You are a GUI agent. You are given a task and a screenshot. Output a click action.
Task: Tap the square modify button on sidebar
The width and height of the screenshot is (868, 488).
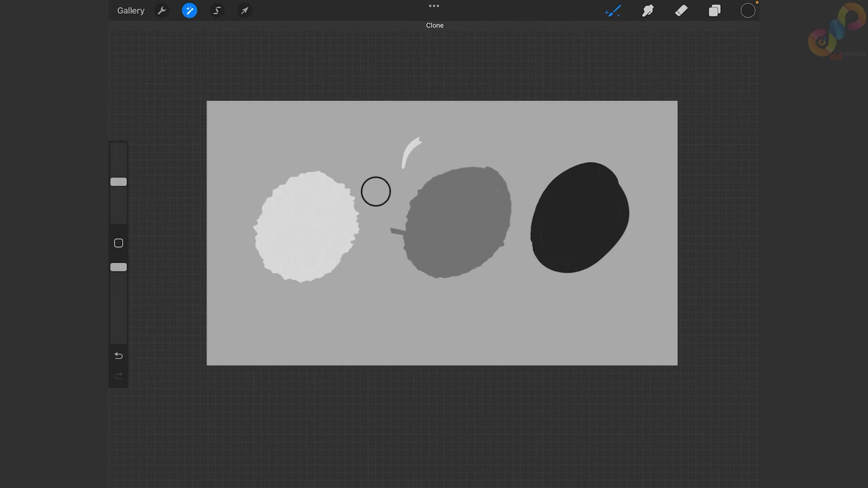click(x=119, y=243)
